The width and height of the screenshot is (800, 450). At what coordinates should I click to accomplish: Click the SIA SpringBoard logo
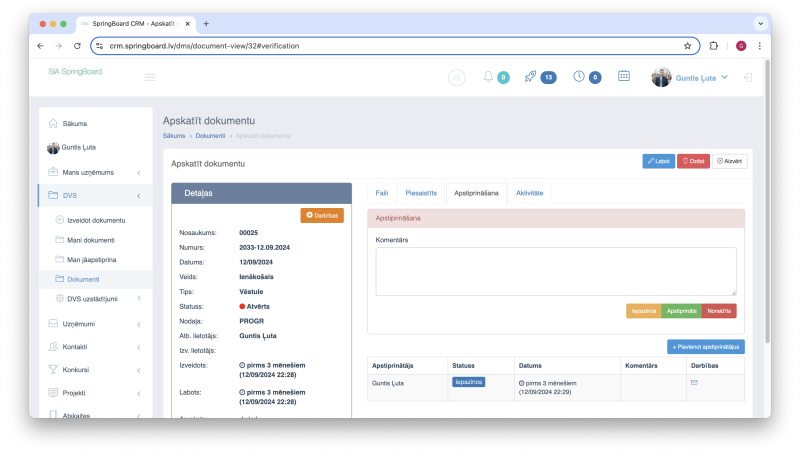pos(75,71)
